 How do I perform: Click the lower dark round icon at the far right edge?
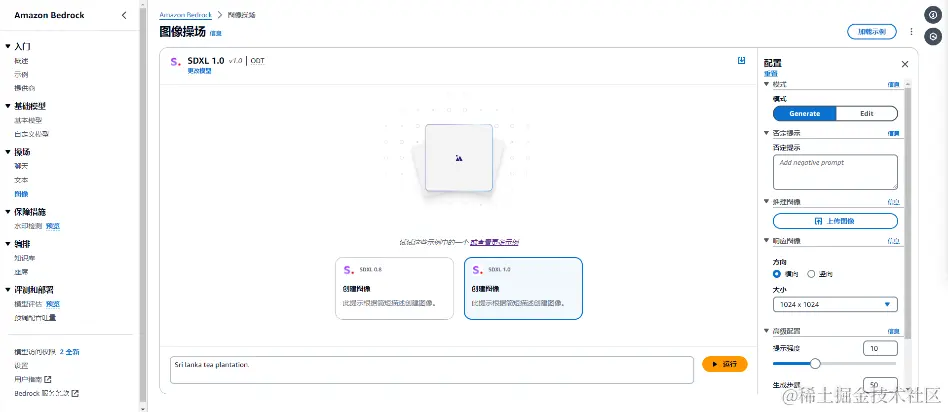coord(933,37)
